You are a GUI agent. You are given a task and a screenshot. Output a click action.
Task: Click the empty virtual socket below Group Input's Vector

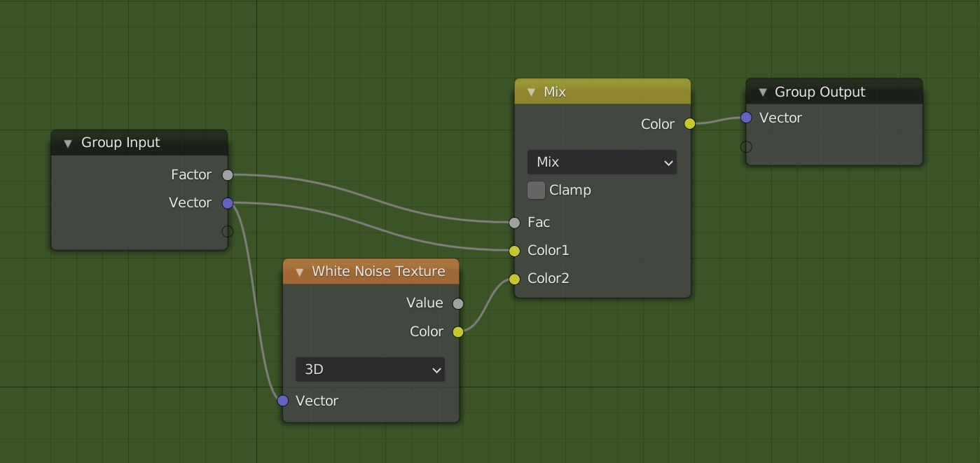(228, 231)
